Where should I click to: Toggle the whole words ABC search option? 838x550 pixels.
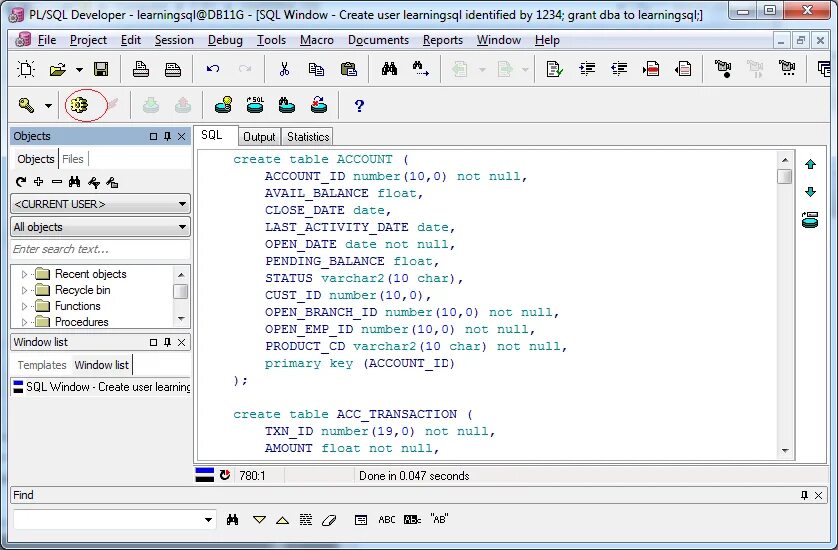point(387,520)
